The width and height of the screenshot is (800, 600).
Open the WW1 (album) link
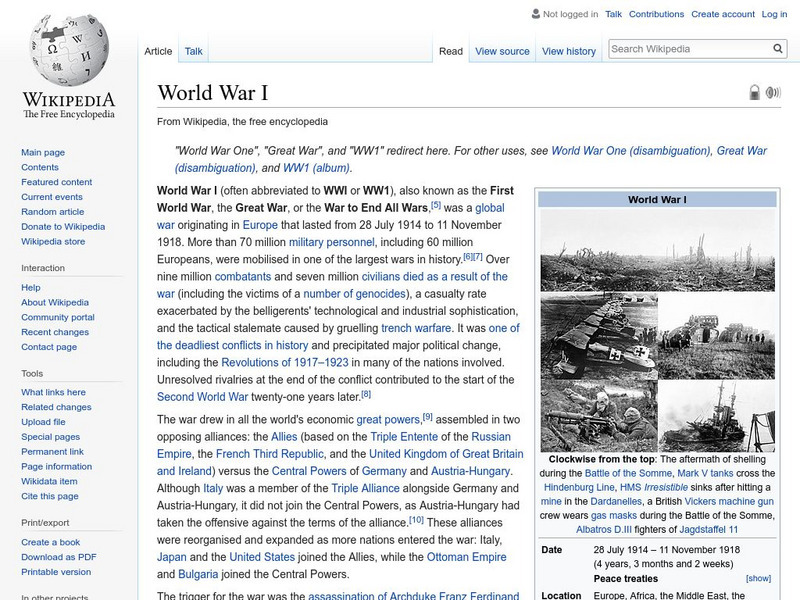pos(316,168)
